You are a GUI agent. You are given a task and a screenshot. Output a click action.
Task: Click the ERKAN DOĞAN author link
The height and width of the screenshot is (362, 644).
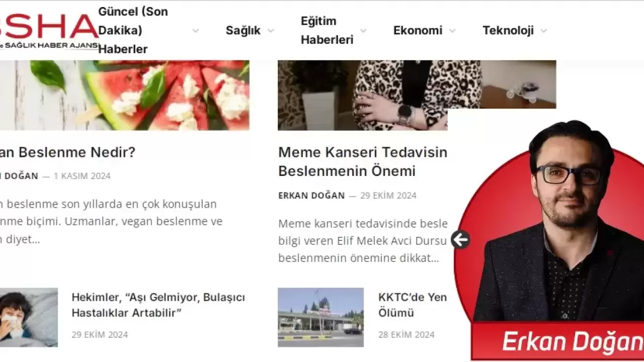coord(311,196)
